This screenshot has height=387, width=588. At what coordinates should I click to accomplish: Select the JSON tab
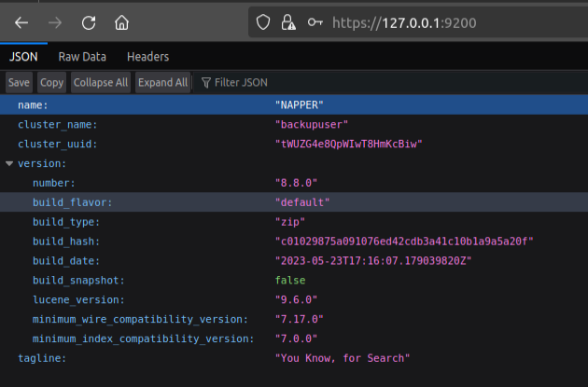pyautogui.click(x=23, y=57)
